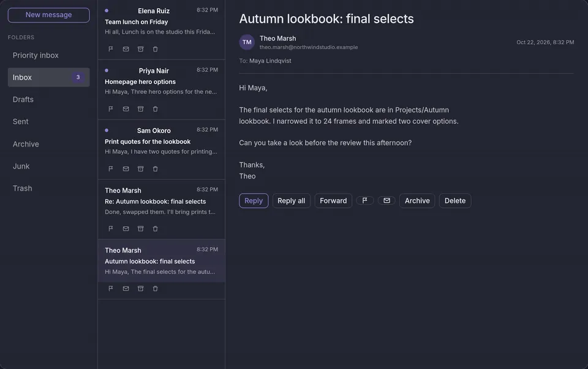Compose a New message
This screenshot has height=369, width=588.
(x=49, y=15)
